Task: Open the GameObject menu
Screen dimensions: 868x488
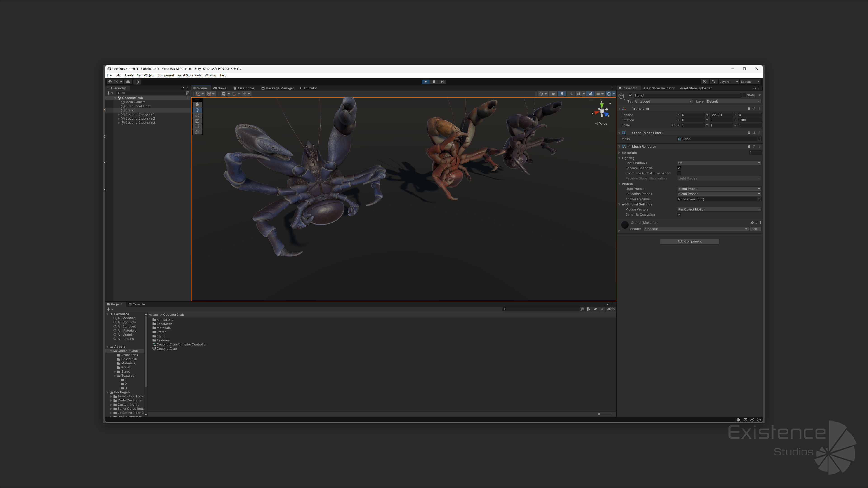Action: (145, 75)
